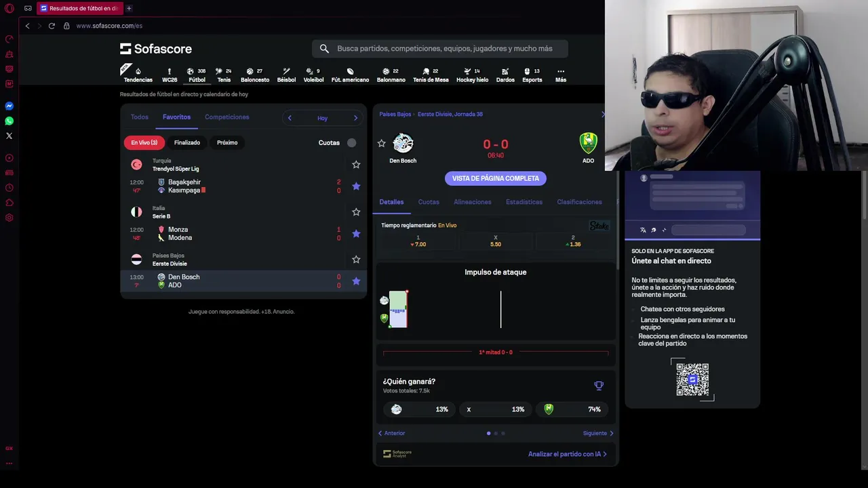The height and width of the screenshot is (488, 868).
Task: Click the Sofascore search field
Action: (x=440, y=49)
